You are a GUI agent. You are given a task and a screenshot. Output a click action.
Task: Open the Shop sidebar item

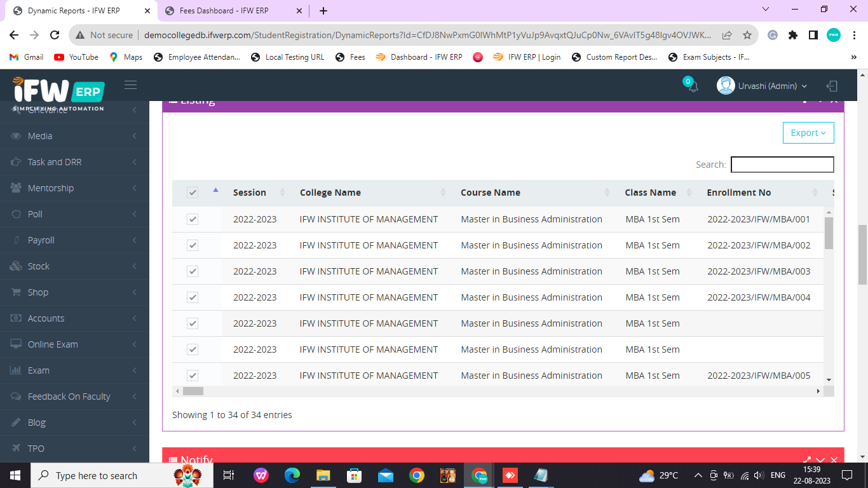[x=74, y=292]
